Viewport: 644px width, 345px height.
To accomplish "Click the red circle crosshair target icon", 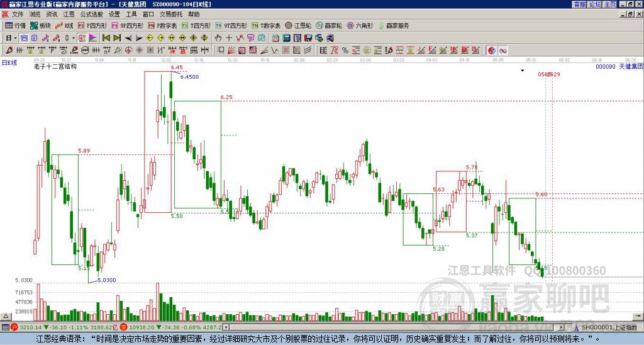I will click(x=128, y=50).
